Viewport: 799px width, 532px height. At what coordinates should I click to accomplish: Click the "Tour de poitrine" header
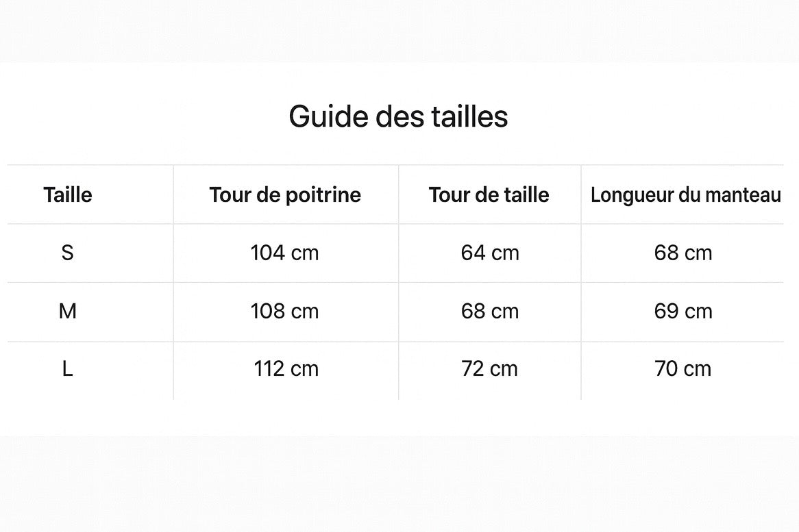coord(285,195)
